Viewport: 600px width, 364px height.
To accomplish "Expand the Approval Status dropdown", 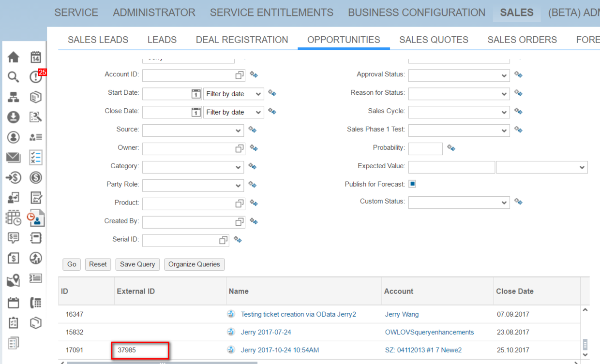I will (x=459, y=75).
